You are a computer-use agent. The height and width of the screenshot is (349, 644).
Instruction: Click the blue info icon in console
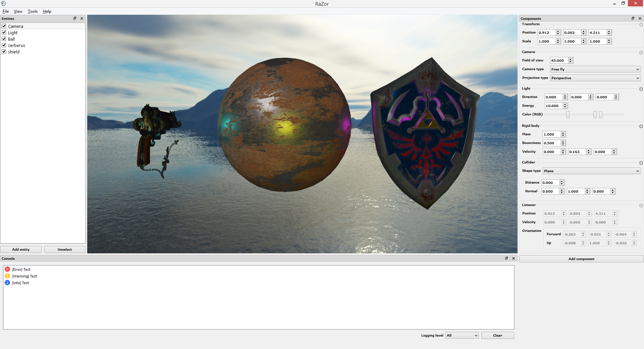pyautogui.click(x=7, y=283)
